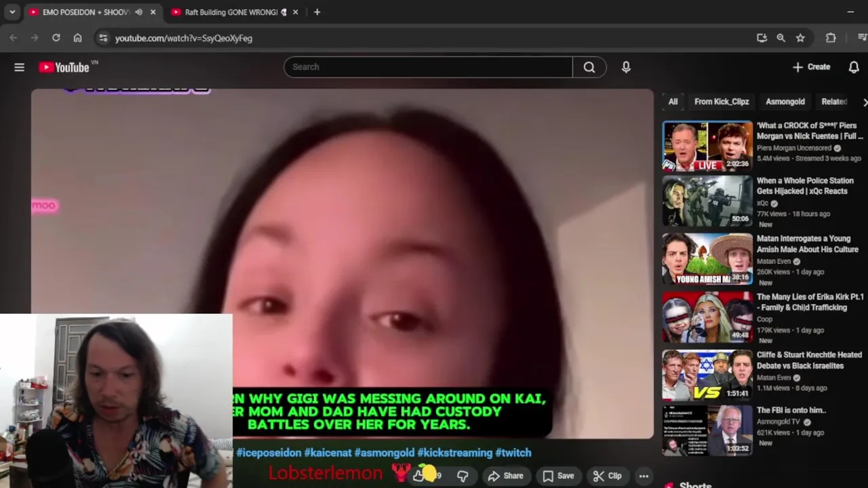Mute the EMO POSEIDON tab audio icon
868x488 pixels.
click(138, 12)
